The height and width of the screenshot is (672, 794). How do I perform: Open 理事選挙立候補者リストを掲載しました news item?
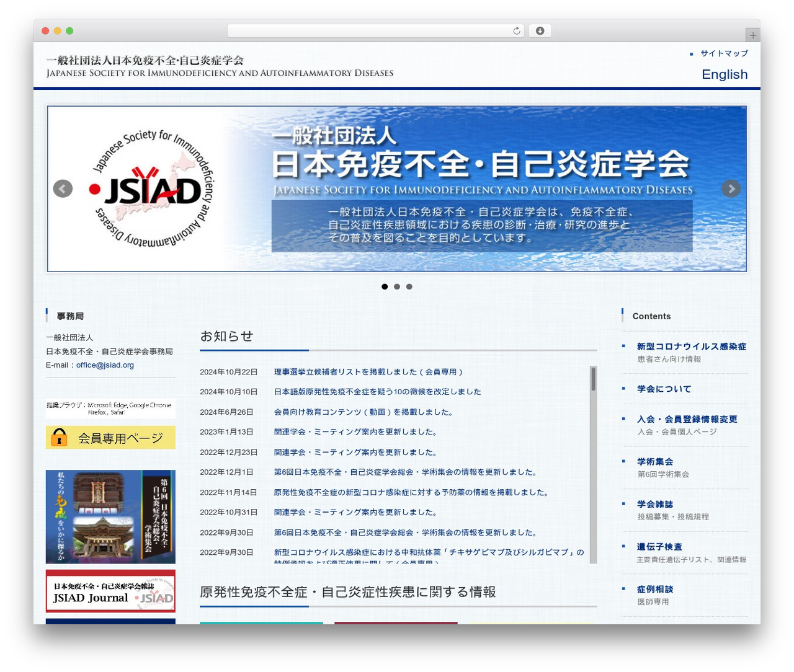click(x=368, y=372)
